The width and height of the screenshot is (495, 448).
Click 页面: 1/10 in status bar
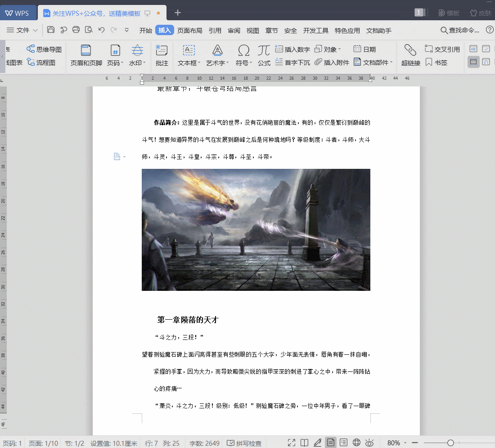click(43, 443)
